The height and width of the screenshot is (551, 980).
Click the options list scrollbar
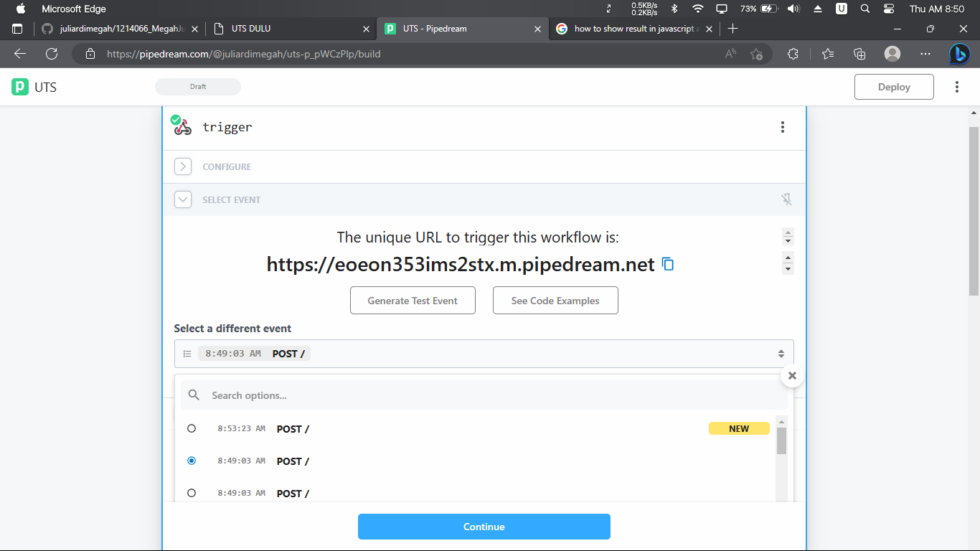[x=781, y=441]
